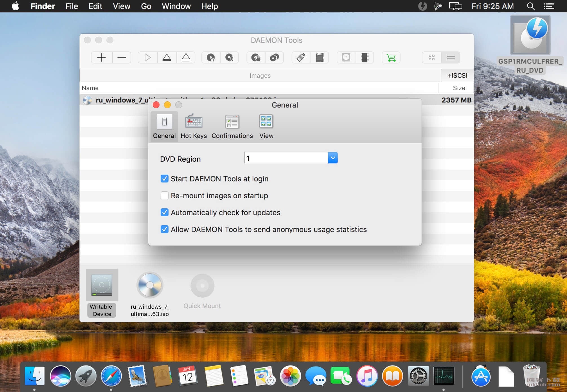Click the DVD Region value field
This screenshot has width=567, height=392.
[x=286, y=158]
